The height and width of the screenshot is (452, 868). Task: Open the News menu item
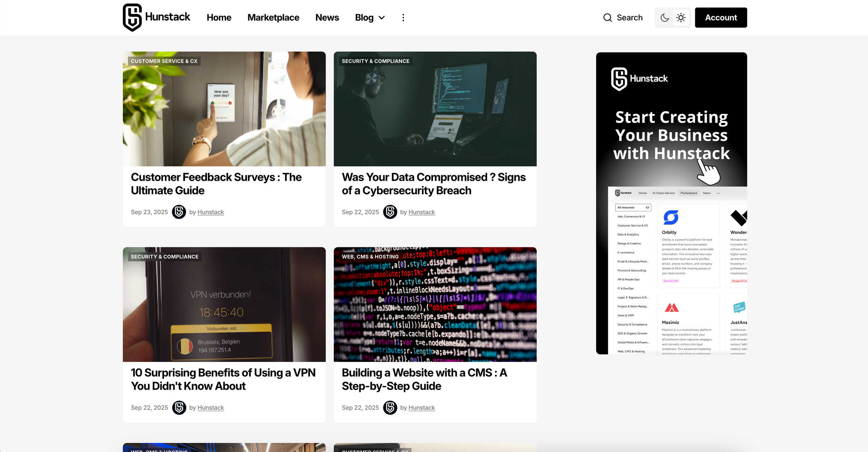(327, 17)
